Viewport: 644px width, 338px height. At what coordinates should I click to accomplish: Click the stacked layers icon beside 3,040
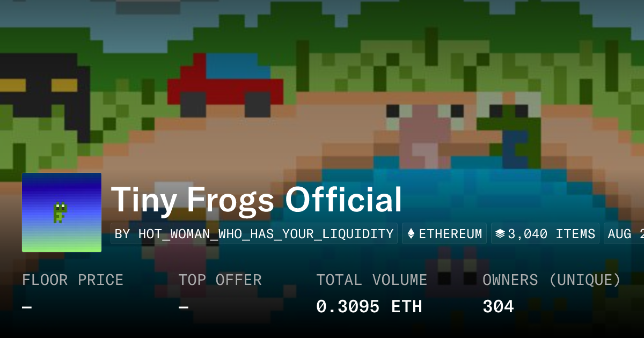[500, 234]
